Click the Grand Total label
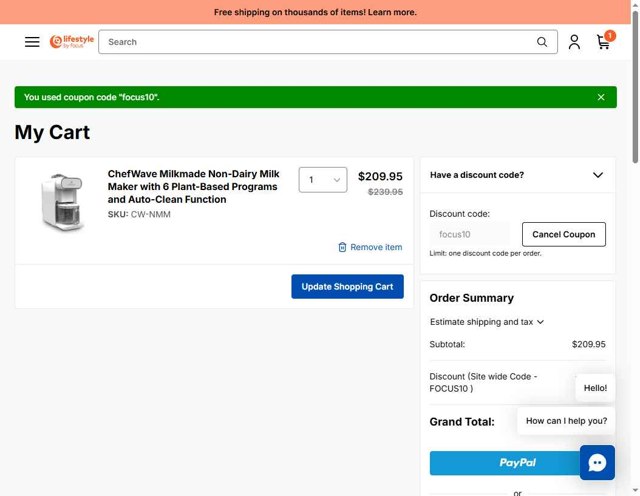The image size is (640, 496). [x=462, y=422]
